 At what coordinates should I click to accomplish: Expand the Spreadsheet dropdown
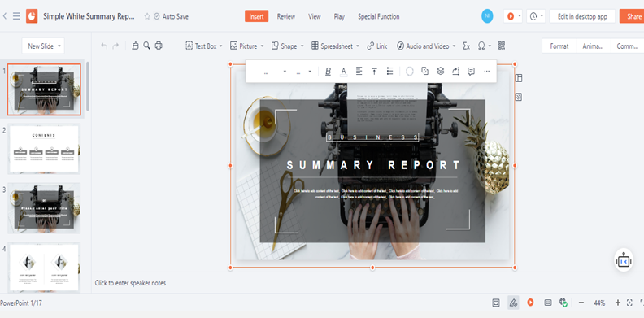357,46
